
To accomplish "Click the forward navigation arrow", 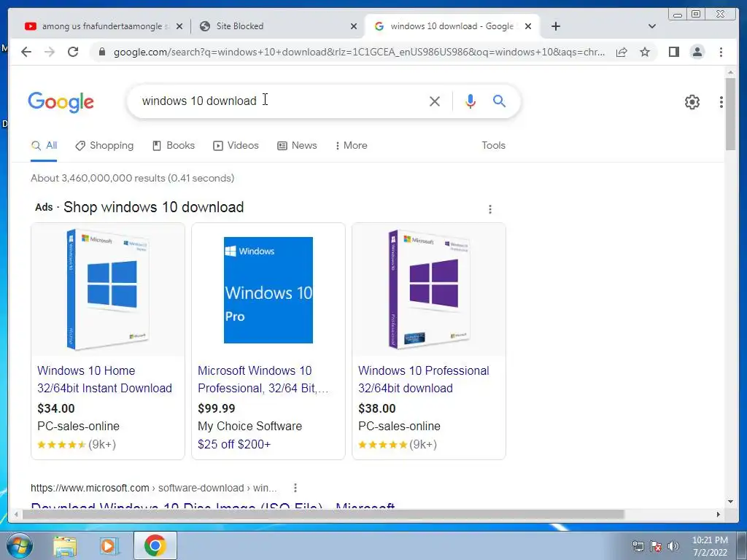I will click(50, 52).
